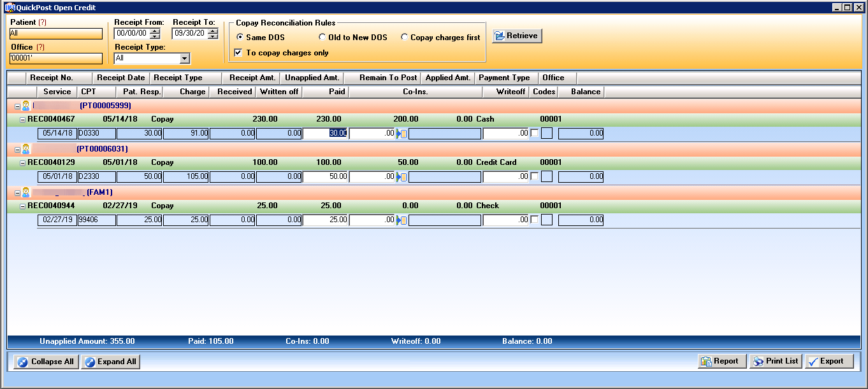Click the Office help (?) link
Image resolution: width=868 pixels, height=389 pixels.
point(41,47)
